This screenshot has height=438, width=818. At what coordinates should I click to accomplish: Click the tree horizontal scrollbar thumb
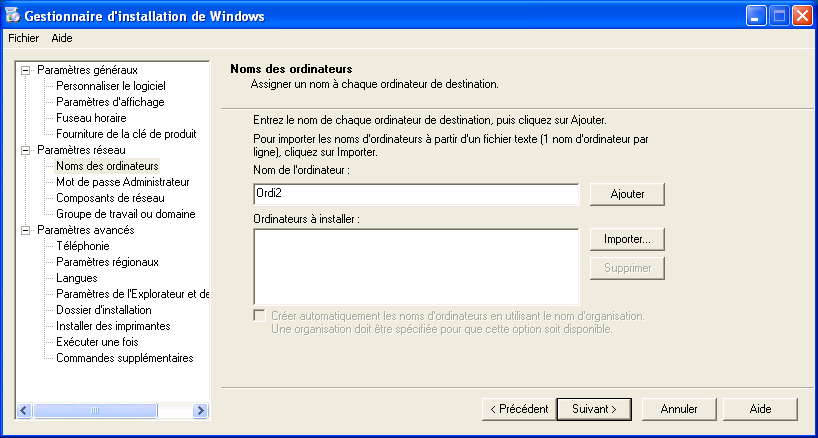(x=94, y=410)
